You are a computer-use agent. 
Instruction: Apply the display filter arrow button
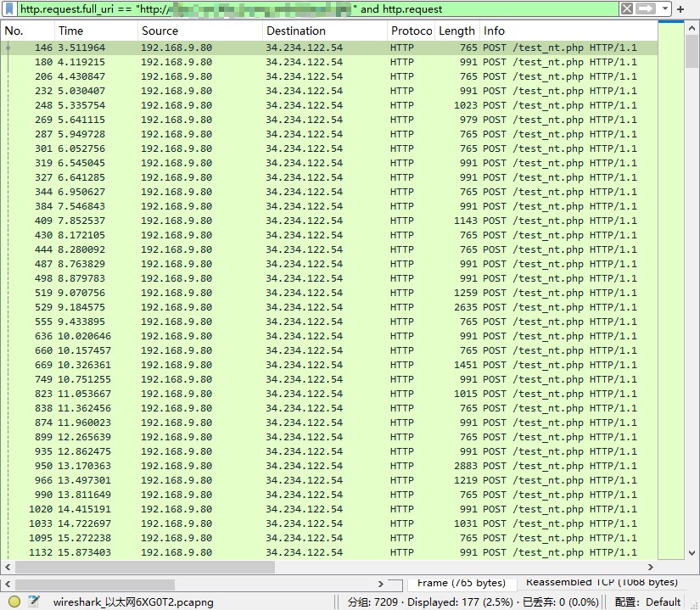coord(646,8)
